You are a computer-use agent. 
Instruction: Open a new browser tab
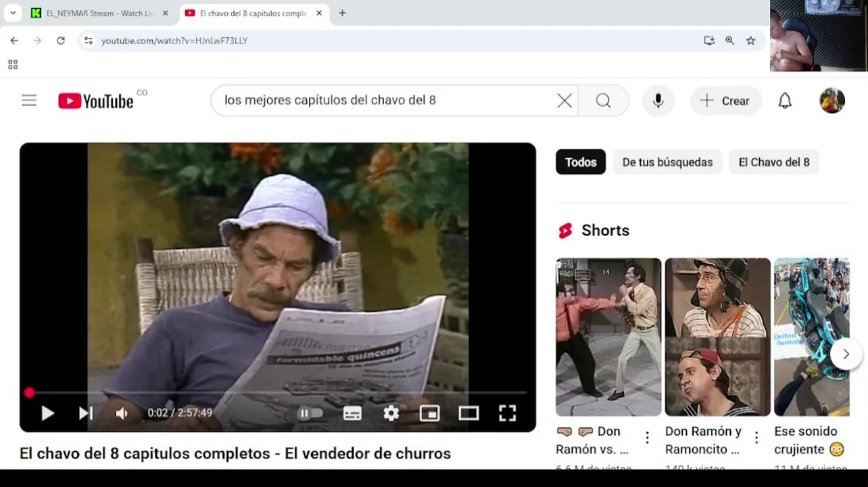342,13
